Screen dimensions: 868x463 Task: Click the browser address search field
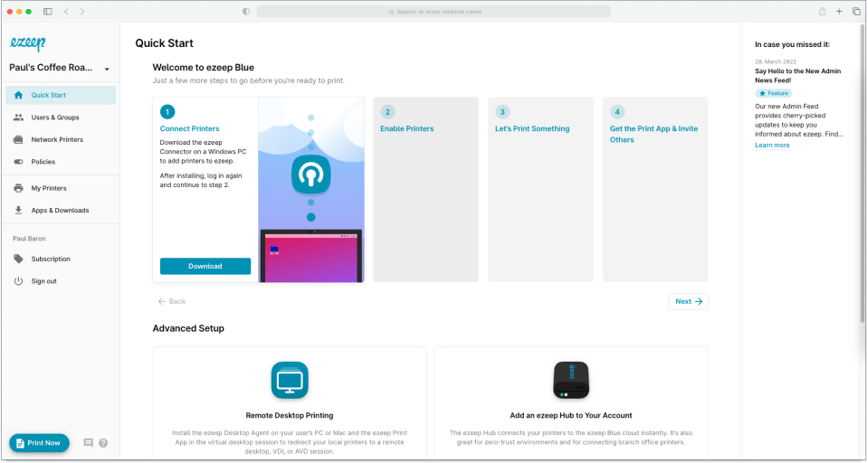click(434, 12)
